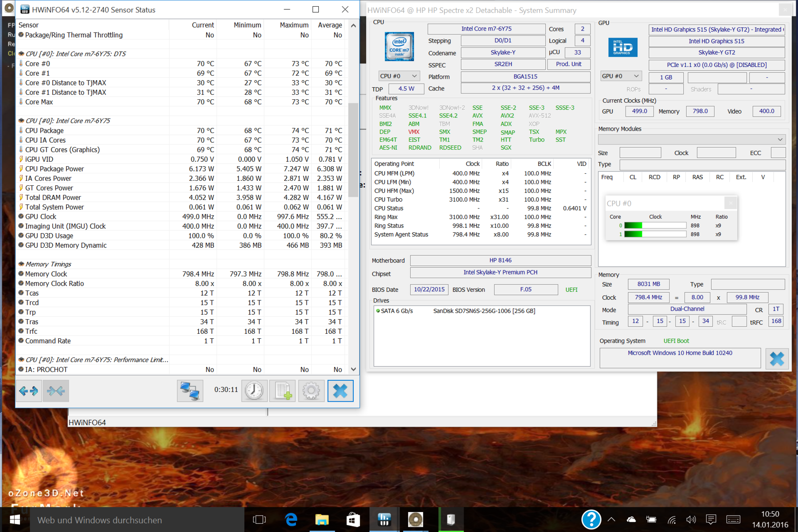798x532 pixels.
Task: Open Wi-Fi network tray icon
Action: coord(672,520)
